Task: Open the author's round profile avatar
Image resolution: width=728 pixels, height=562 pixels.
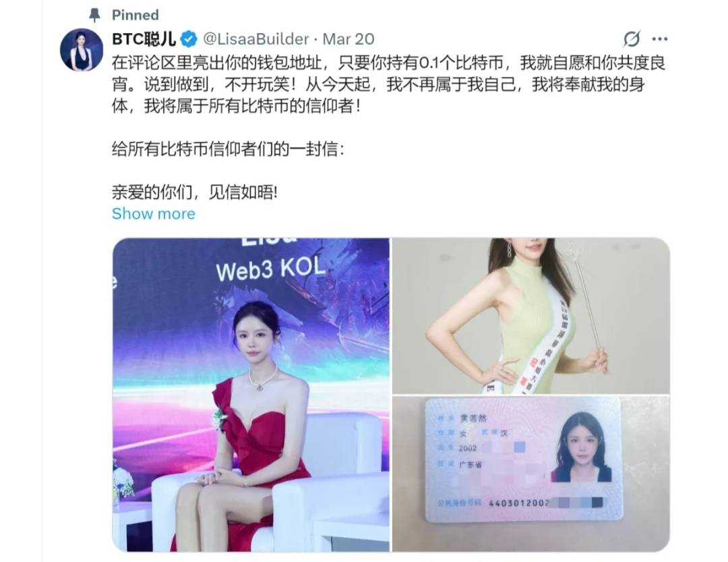Action: tap(82, 50)
